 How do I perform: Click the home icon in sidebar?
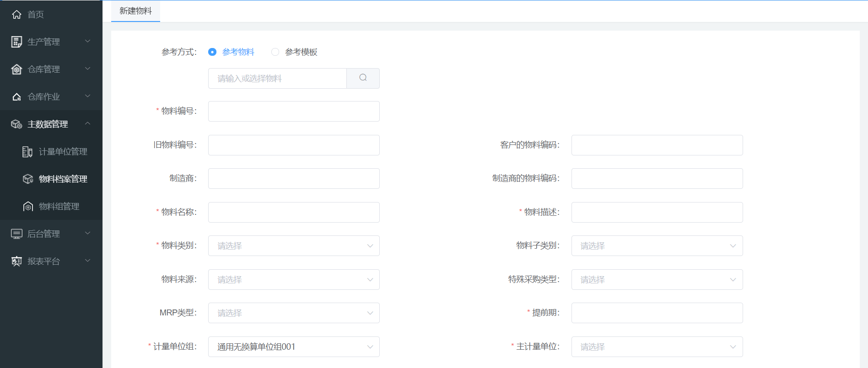point(16,15)
